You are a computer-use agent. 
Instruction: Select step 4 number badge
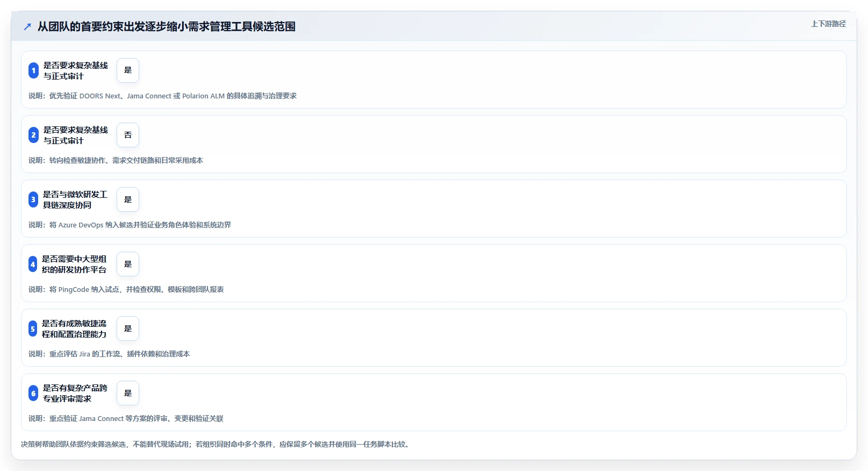(33, 264)
